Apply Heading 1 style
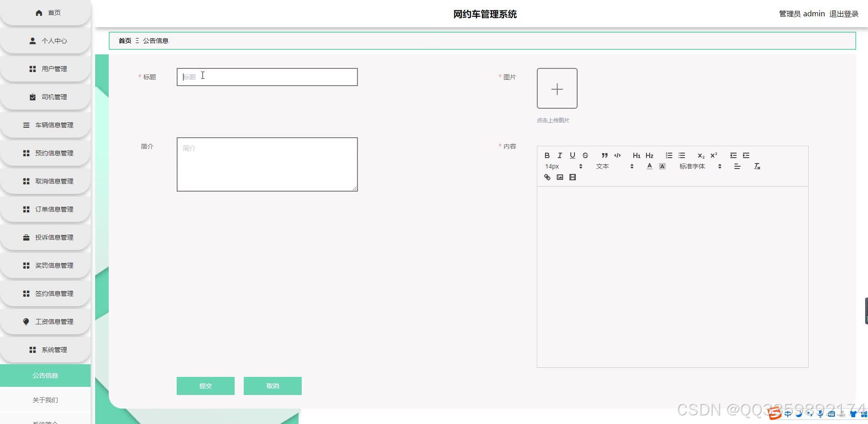 (637, 155)
